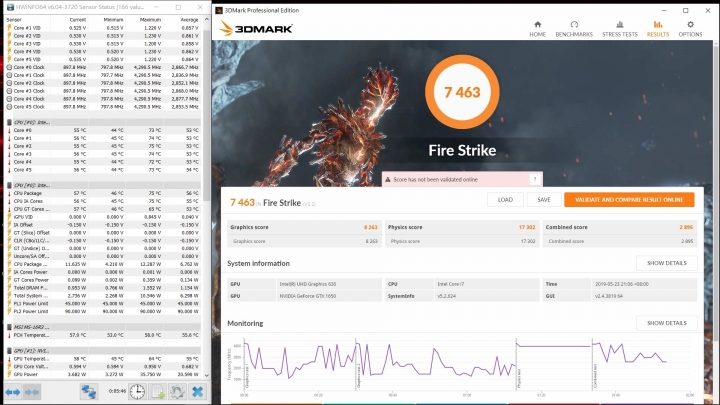Viewport: 720px width, 405px height.
Task: Select the CPU GT Cores temperature row
Action: pyautogui.click(x=103, y=209)
